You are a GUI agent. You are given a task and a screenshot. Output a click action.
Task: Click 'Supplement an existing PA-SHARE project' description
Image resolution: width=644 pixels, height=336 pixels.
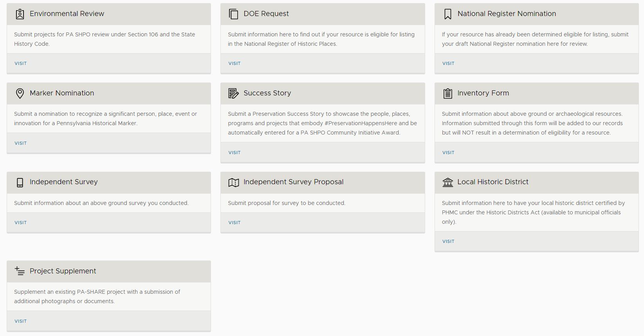(97, 296)
